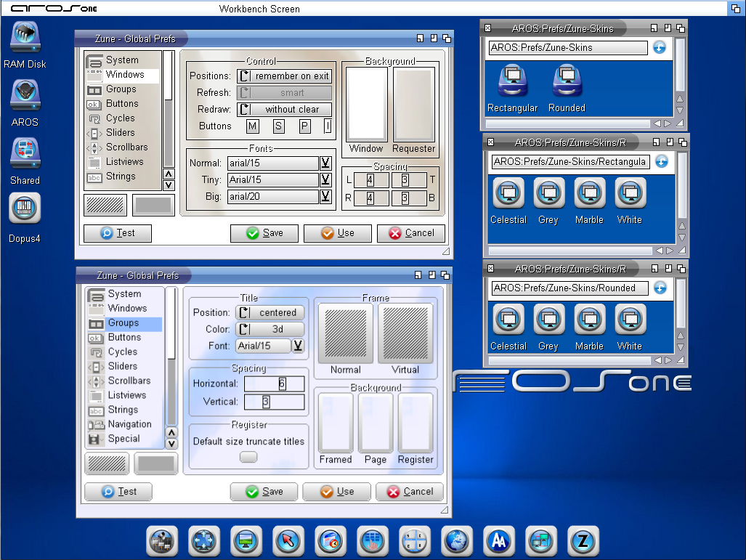746x560 pixels.
Task: Click Save in the top Zune window
Action: coord(263,233)
